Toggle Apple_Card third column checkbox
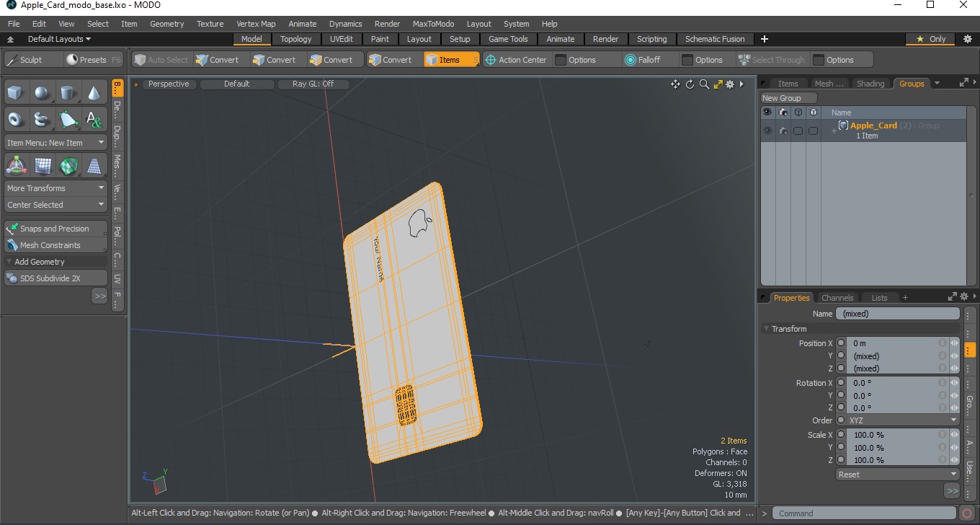 [x=798, y=131]
